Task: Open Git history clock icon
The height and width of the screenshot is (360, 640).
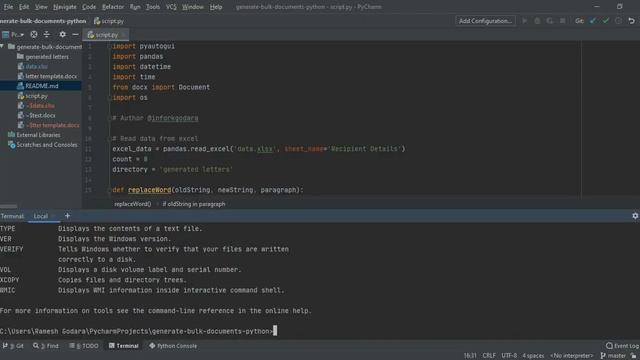Action: point(618,21)
